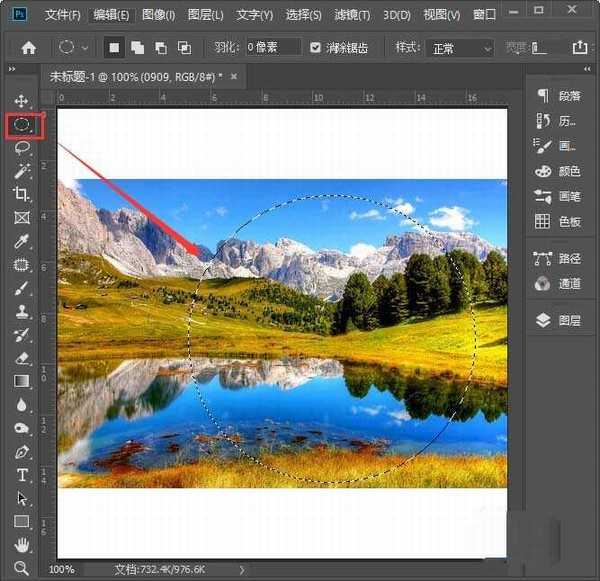Select the Elliptical Marquee tool
Viewport: 600px width, 581px height.
pyautogui.click(x=22, y=125)
